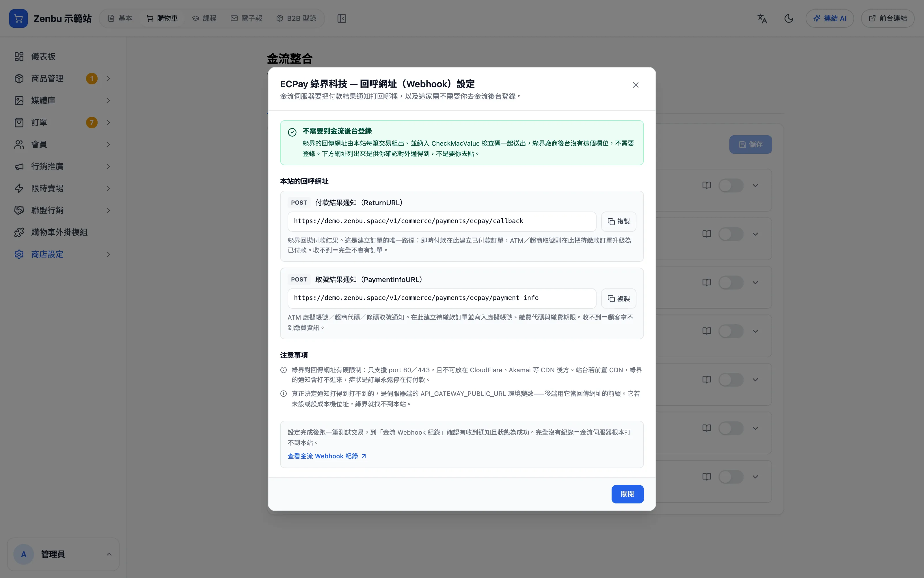This screenshot has height=578, width=924.
Task: Click the 儲存 save button
Action: (750, 144)
